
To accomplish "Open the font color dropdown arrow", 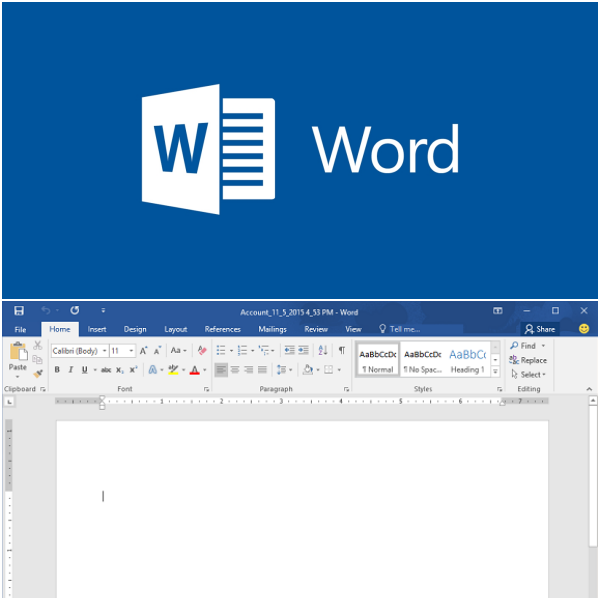I will 205,370.
